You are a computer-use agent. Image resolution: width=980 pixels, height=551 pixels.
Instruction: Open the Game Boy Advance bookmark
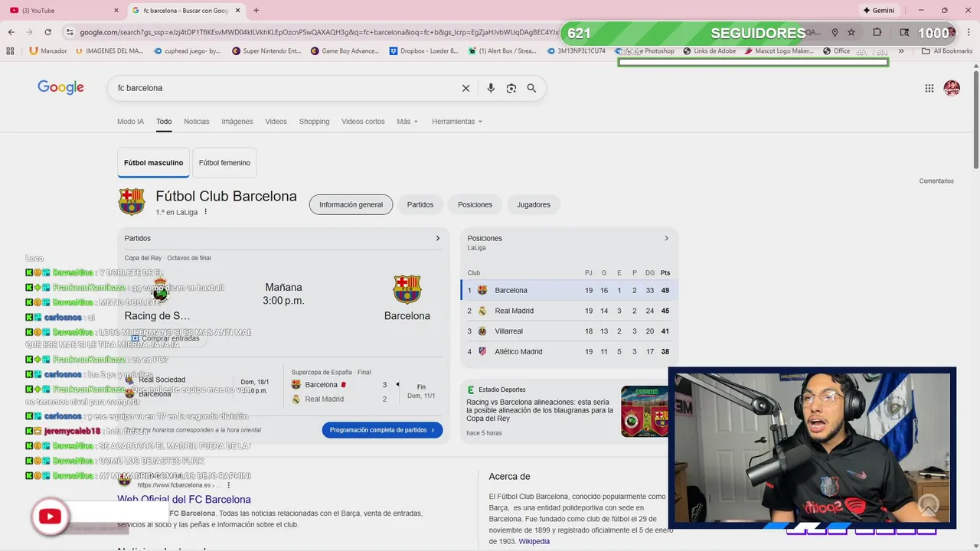345,51
